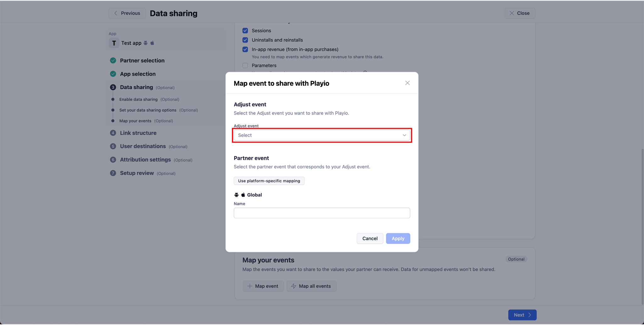644x325 pixels.
Task: Jump to Map your events substep
Action: pyautogui.click(x=135, y=121)
